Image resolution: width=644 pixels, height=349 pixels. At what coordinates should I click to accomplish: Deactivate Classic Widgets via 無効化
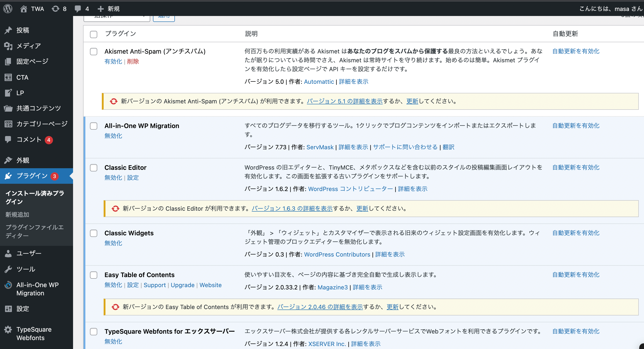[x=113, y=243]
